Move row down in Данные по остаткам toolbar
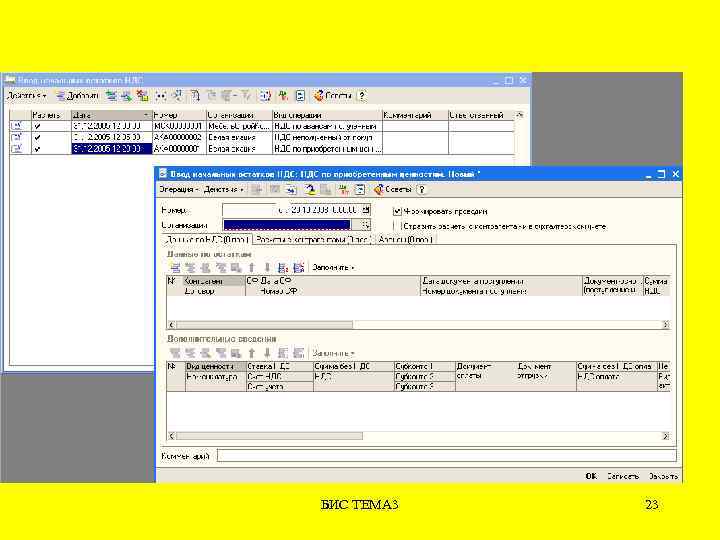Screen dimensions: 720x540 (x=267, y=268)
